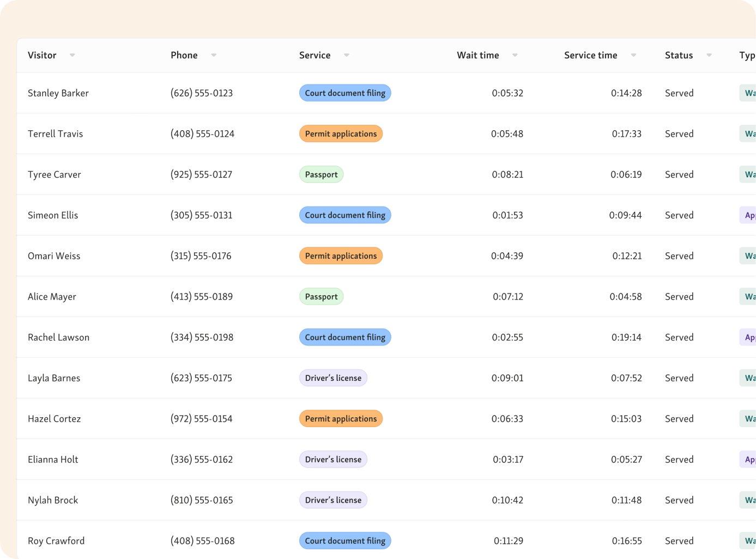Open the Phone column filter dropdown
This screenshot has height=559, width=756.
[214, 55]
